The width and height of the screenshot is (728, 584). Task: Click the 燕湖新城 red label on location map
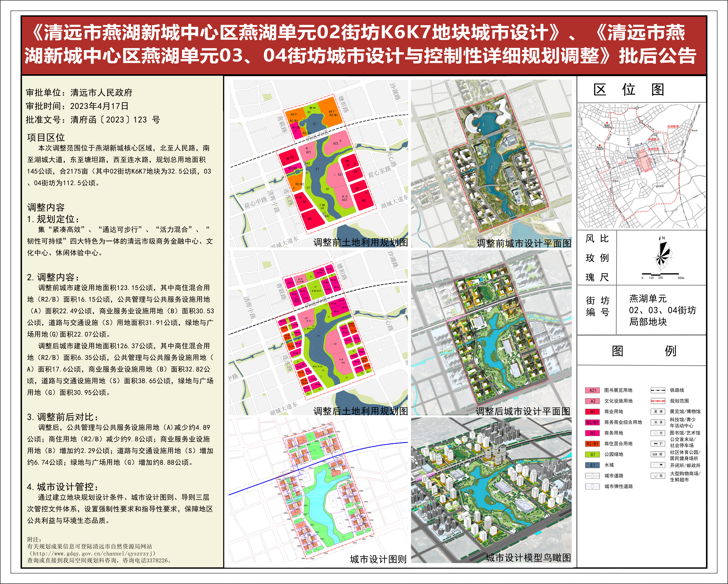(x=673, y=127)
